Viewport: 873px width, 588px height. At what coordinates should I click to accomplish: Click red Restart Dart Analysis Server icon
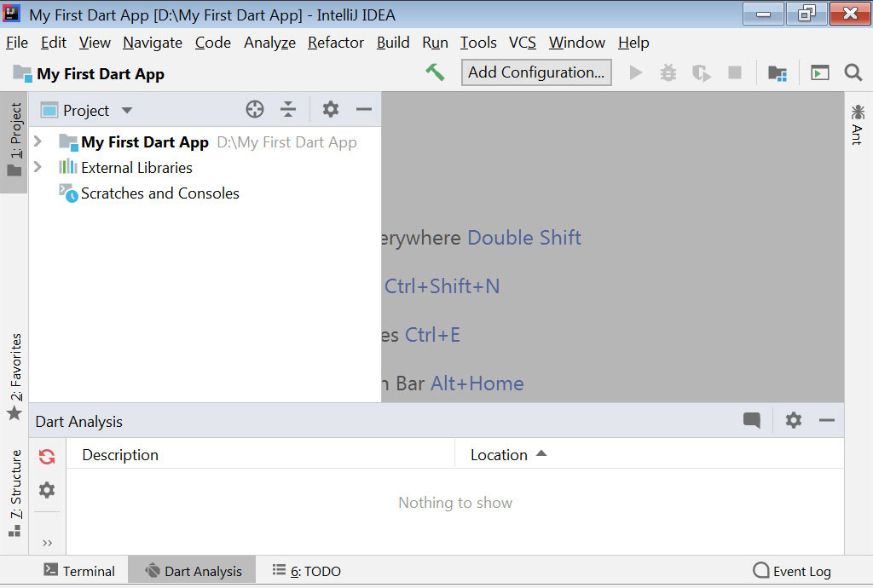(47, 457)
